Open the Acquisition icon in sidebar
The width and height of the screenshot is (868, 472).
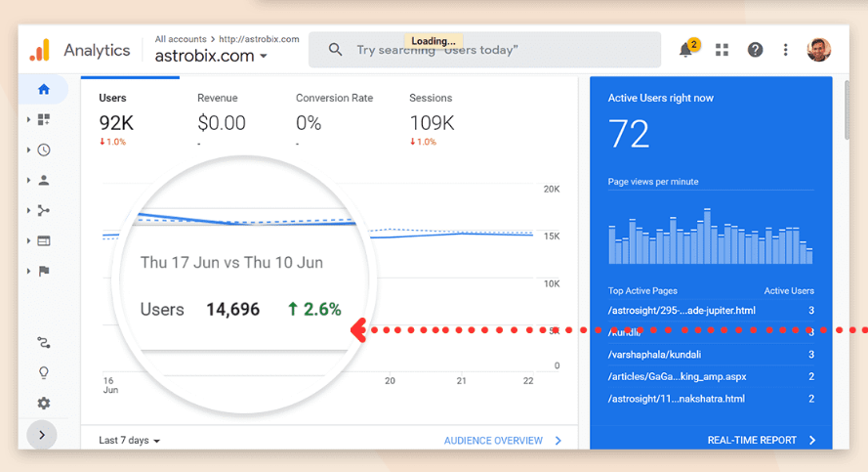coord(43,211)
